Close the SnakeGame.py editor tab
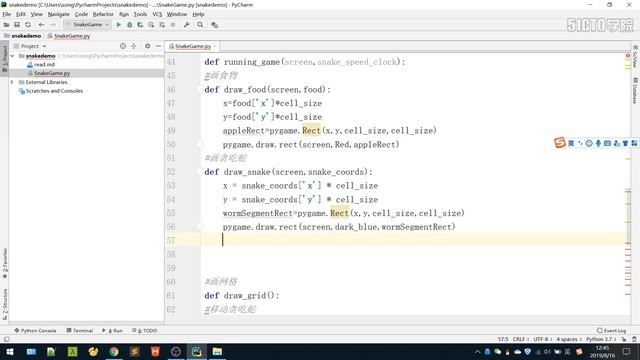640x360 pixels. pos(215,47)
